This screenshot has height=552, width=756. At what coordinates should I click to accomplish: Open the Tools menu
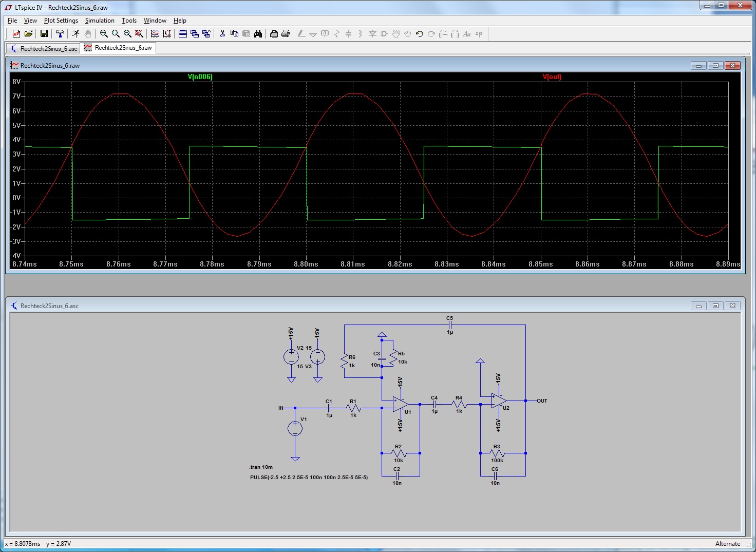pyautogui.click(x=129, y=21)
